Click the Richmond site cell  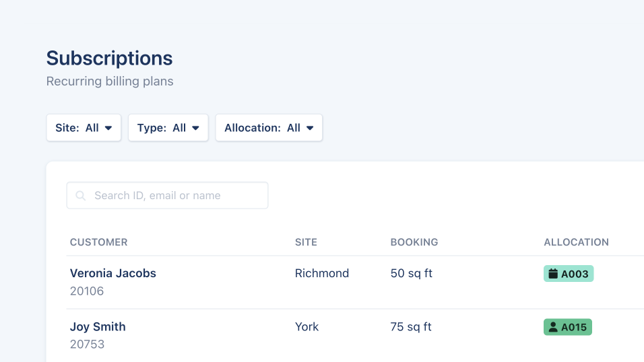(322, 273)
